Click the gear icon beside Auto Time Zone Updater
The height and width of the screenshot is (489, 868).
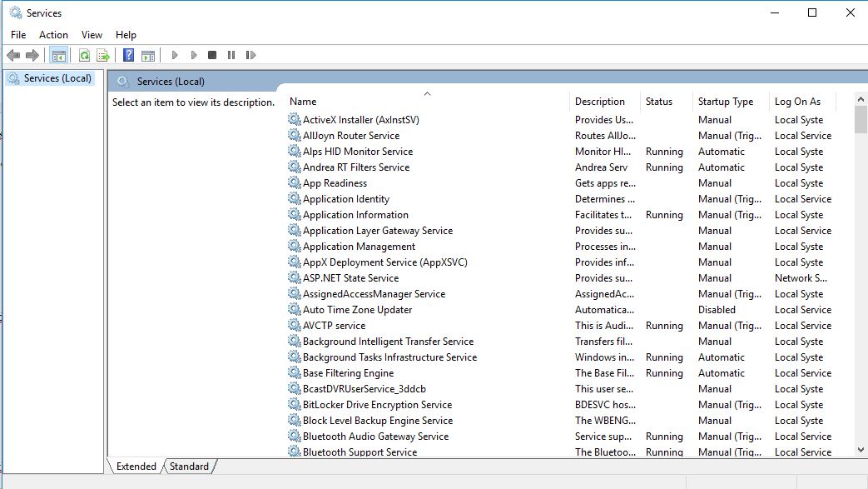[x=294, y=309]
